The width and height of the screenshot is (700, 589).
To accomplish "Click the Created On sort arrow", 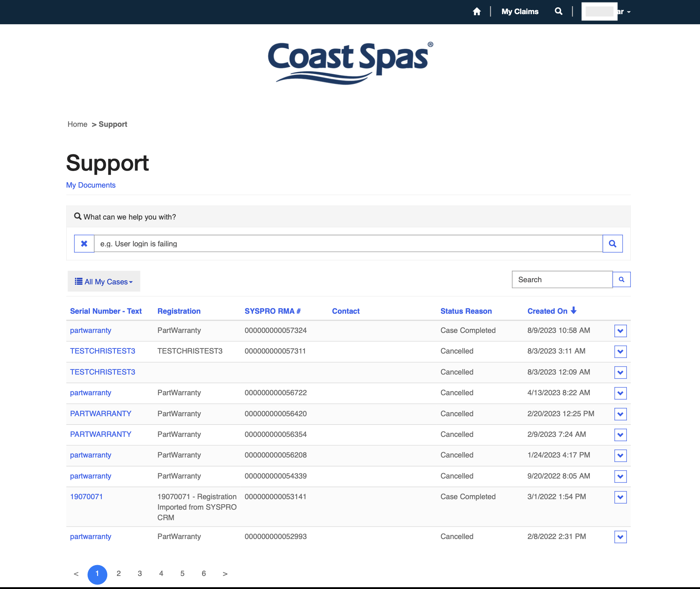I will point(574,310).
